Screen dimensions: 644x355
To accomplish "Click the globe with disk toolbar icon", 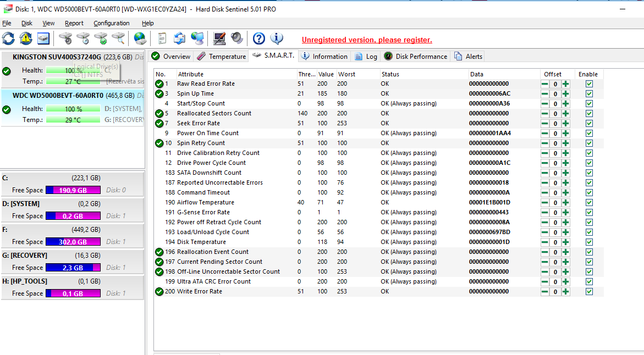I will (x=140, y=38).
